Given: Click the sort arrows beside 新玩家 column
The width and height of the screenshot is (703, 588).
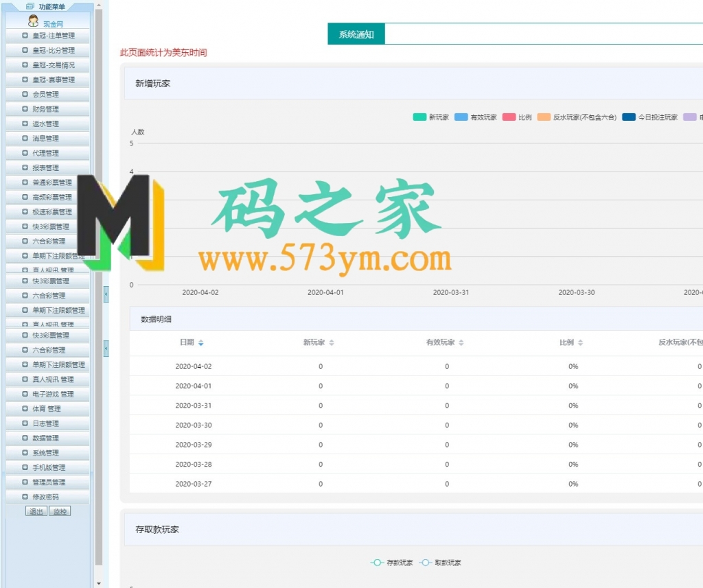Looking at the screenshot, I should pyautogui.click(x=332, y=343).
